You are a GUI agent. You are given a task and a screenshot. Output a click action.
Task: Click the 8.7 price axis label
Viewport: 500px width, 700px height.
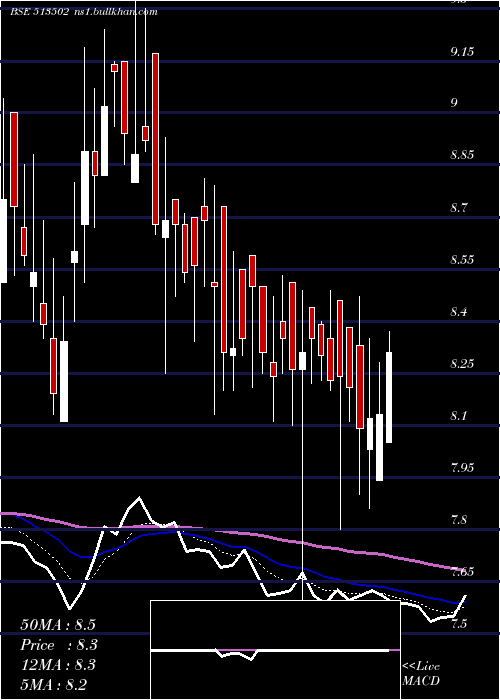tap(458, 208)
